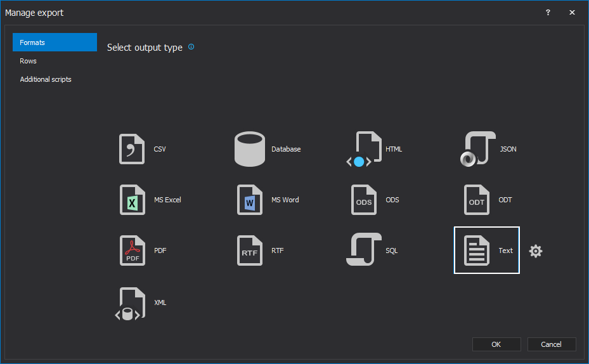Image resolution: width=589 pixels, height=364 pixels.
Task: Pick the ODS spreadsheet format icon
Action: 364,200
